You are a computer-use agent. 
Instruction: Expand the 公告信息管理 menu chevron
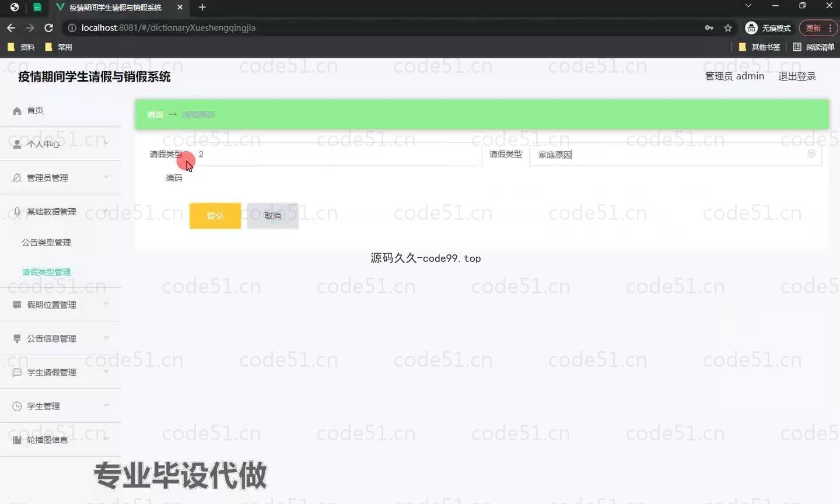pos(106,337)
